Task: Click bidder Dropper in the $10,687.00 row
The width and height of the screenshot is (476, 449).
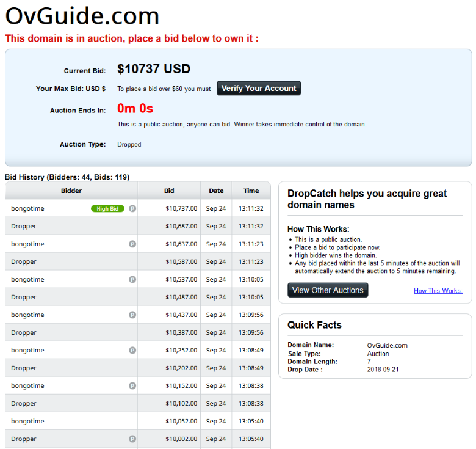Action: tap(24, 227)
